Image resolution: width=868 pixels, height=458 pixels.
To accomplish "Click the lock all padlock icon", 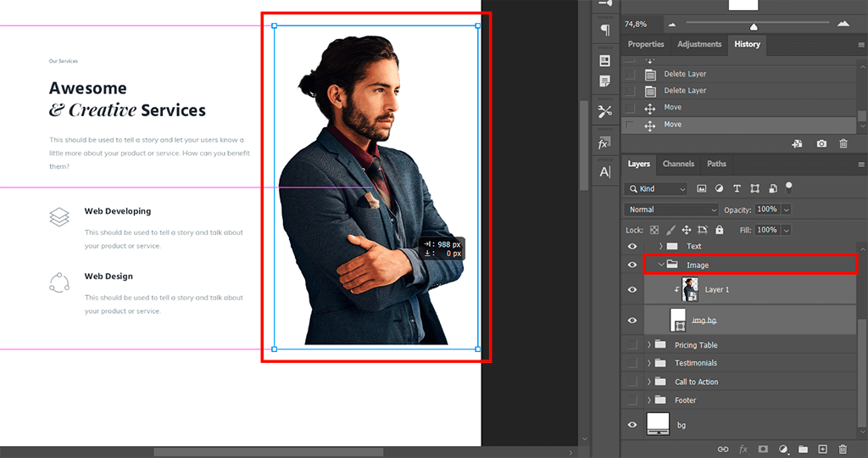I will pos(720,230).
